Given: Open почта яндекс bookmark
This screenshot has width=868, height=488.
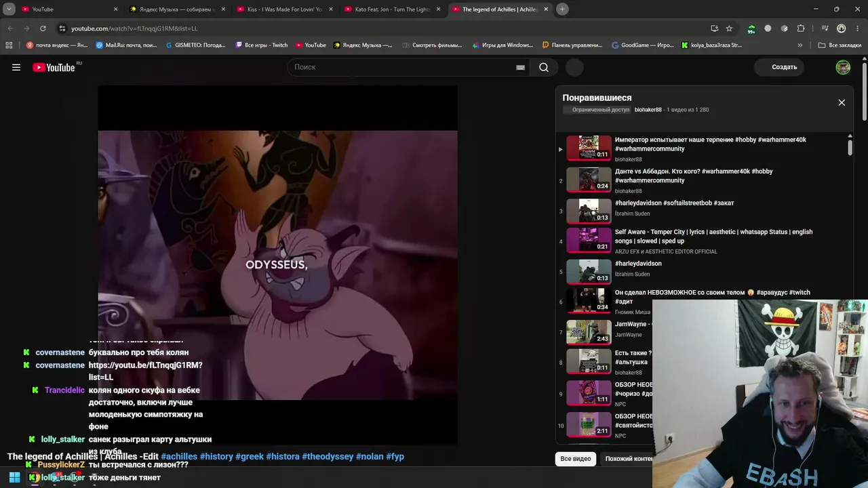Looking at the screenshot, I should (57, 45).
